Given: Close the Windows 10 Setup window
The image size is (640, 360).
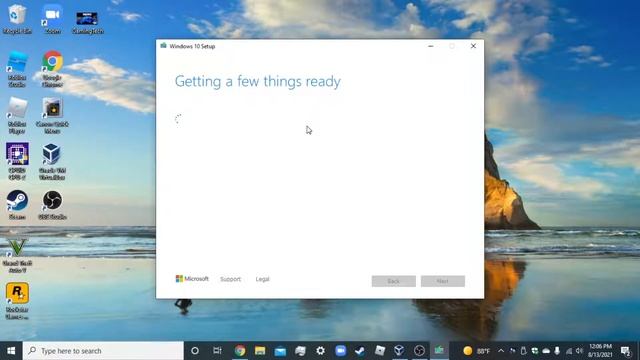Looking at the screenshot, I should (x=473, y=46).
